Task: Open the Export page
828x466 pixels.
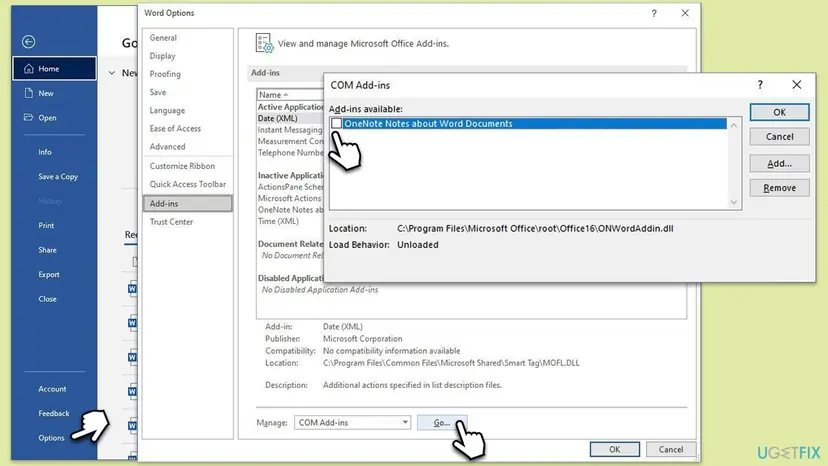Action: [49, 274]
